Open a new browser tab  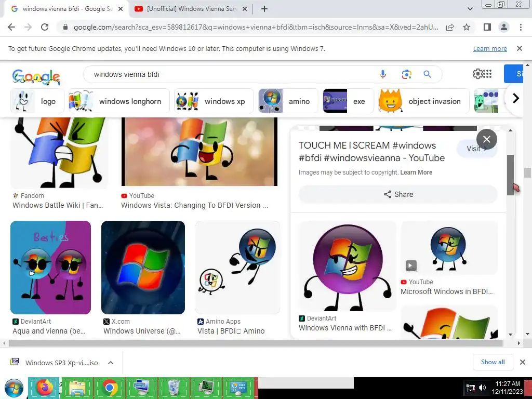click(264, 9)
